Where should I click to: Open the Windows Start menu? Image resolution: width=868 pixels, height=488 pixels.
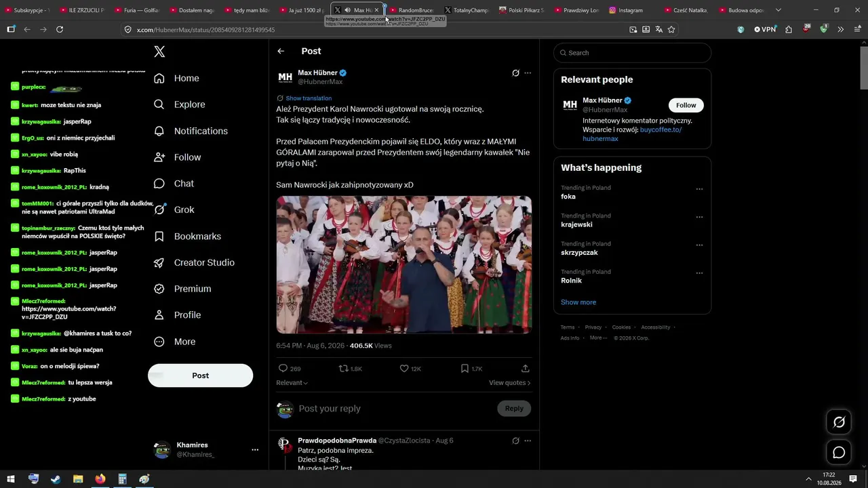click(11, 479)
